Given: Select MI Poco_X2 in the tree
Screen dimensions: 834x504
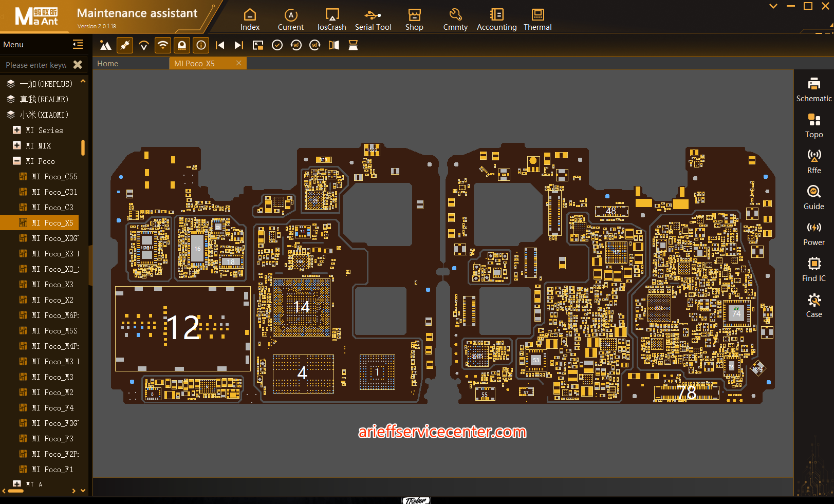Looking at the screenshot, I should [x=45, y=300].
